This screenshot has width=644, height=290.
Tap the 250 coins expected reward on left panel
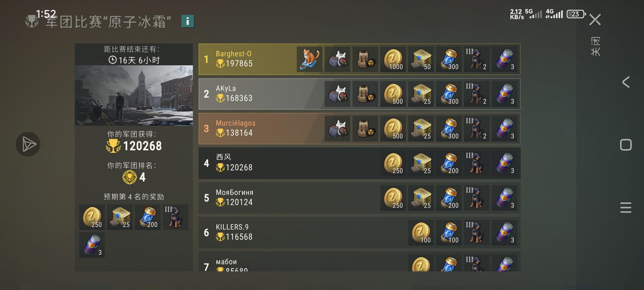point(92,217)
